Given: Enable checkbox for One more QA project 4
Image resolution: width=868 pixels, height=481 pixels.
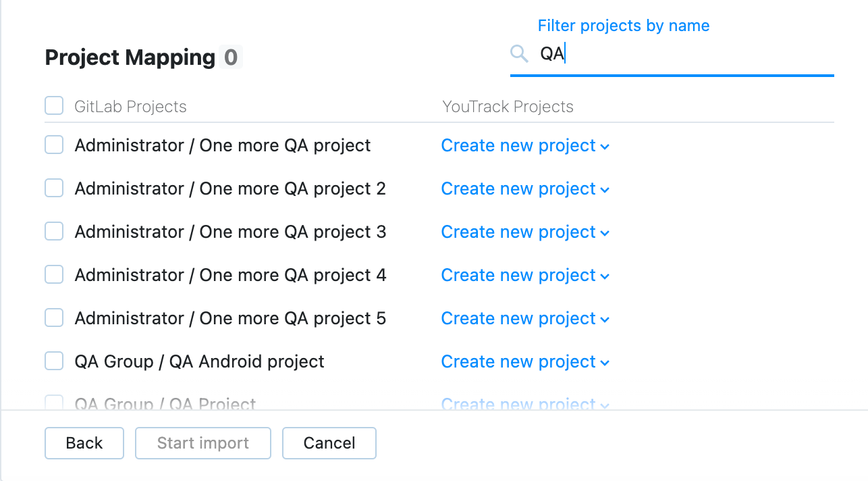Looking at the screenshot, I should point(54,274).
